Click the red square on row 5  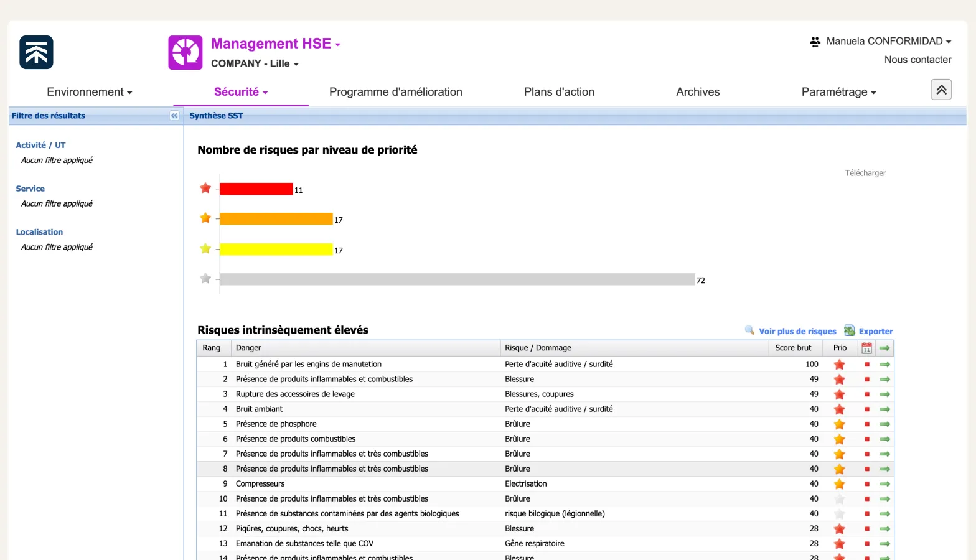click(866, 424)
